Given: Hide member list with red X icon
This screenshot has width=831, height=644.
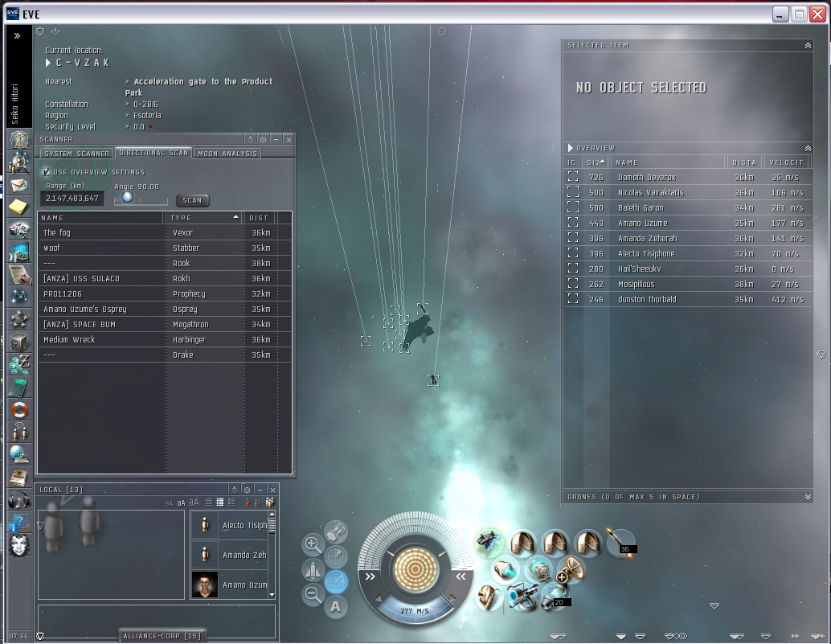Looking at the screenshot, I should coord(247,502).
